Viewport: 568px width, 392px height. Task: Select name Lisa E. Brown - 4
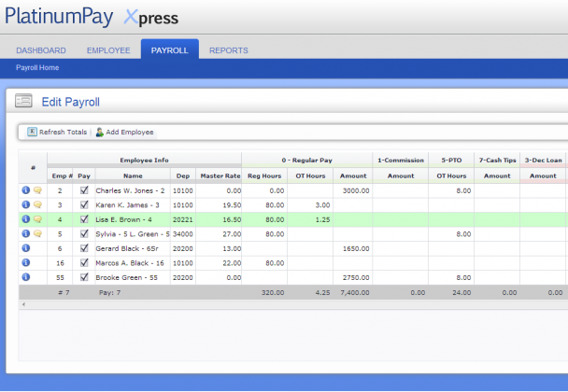click(123, 219)
